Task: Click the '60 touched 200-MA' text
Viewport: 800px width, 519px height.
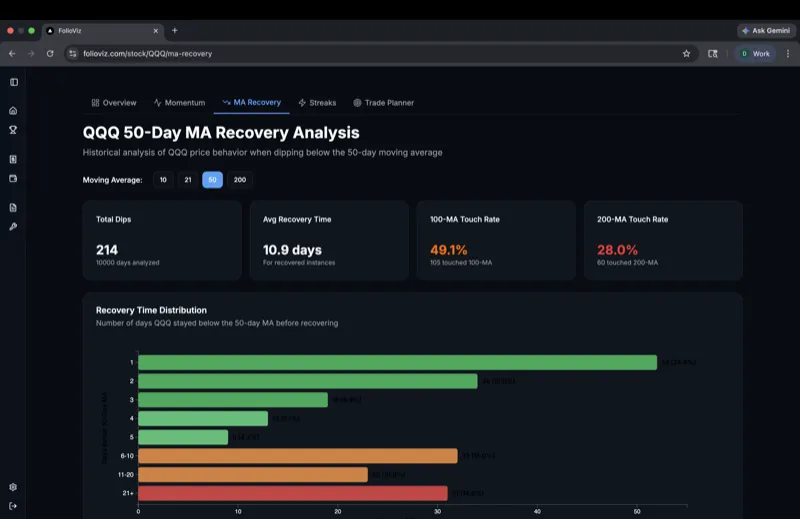Action: point(628,263)
